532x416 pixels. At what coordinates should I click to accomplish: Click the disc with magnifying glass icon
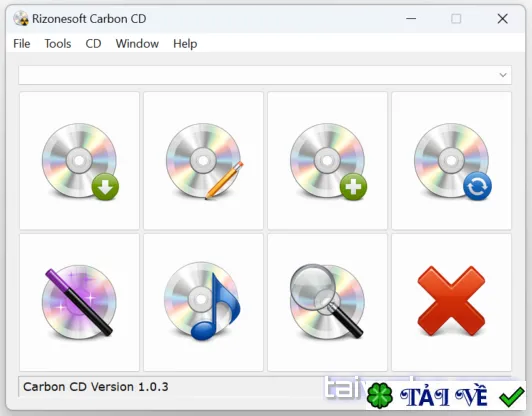327,302
